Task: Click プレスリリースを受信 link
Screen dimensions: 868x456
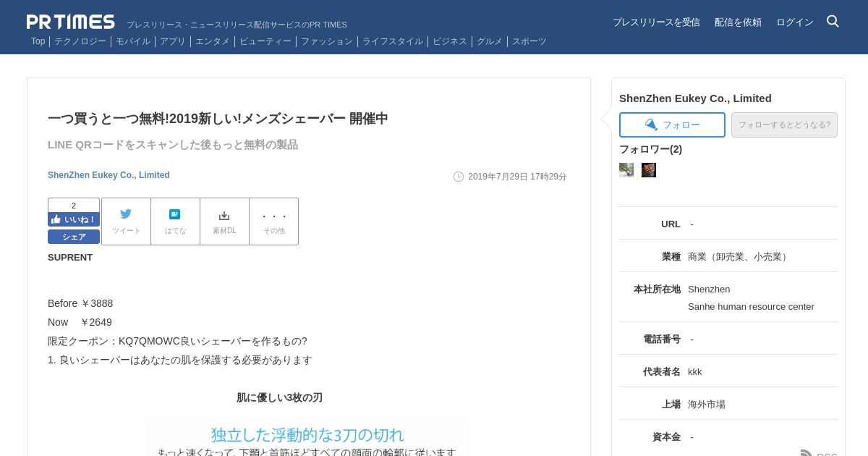Action: (x=656, y=22)
